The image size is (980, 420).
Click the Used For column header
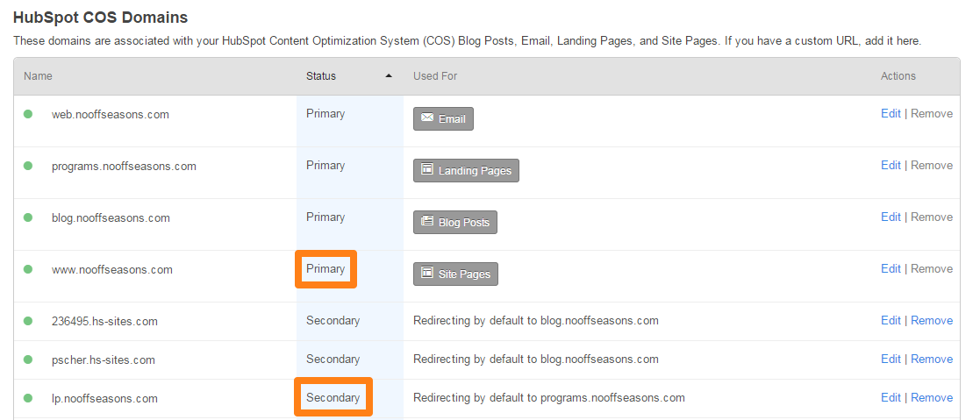(435, 76)
